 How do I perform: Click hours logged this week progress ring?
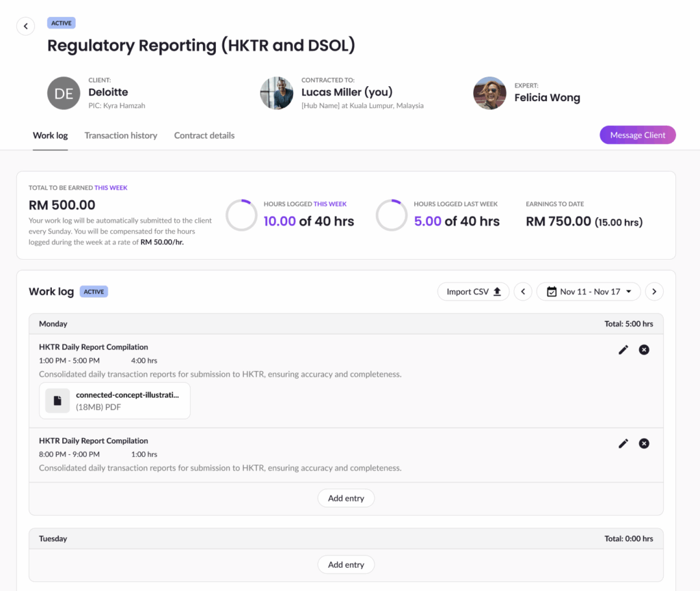pos(241,215)
